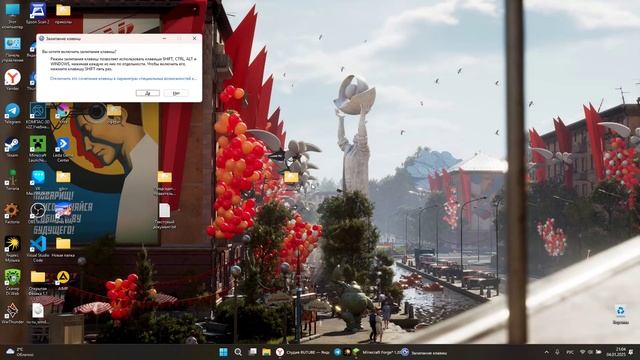
Task: Switch to Yandex browser taskbar window
Action: point(302,352)
